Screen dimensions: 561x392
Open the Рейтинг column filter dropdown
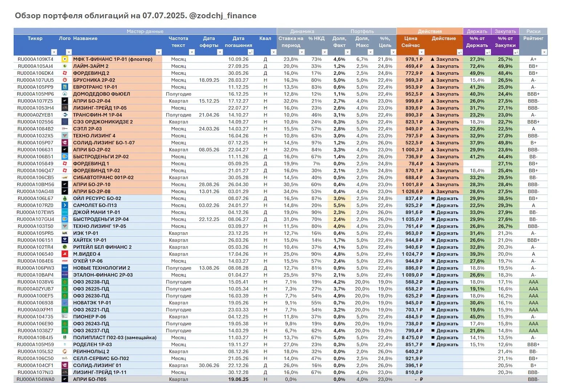click(544, 52)
